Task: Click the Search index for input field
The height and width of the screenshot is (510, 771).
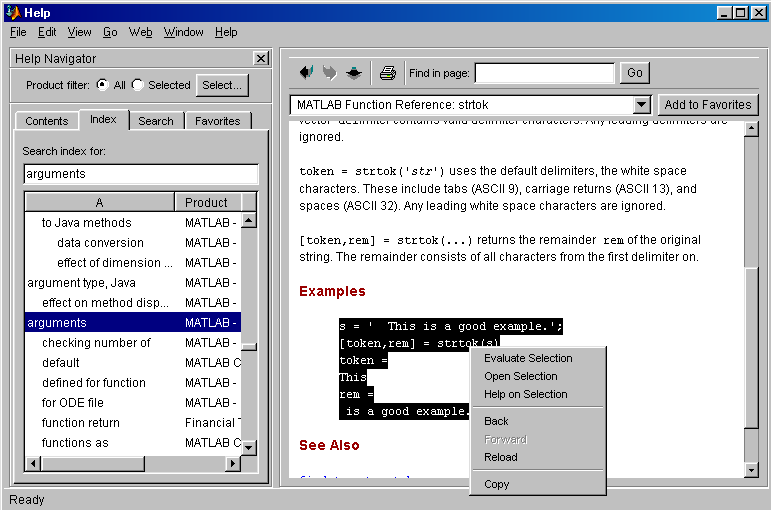Action: [141, 174]
